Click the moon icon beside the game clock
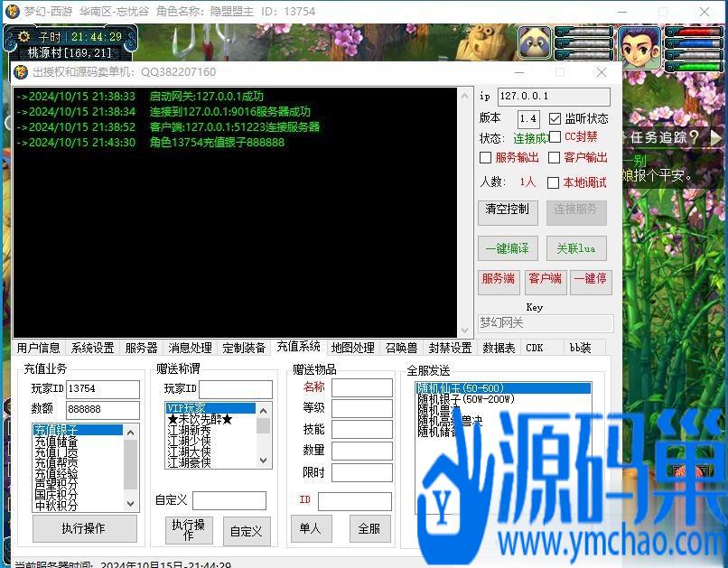The width and height of the screenshot is (728, 568). tap(23, 37)
